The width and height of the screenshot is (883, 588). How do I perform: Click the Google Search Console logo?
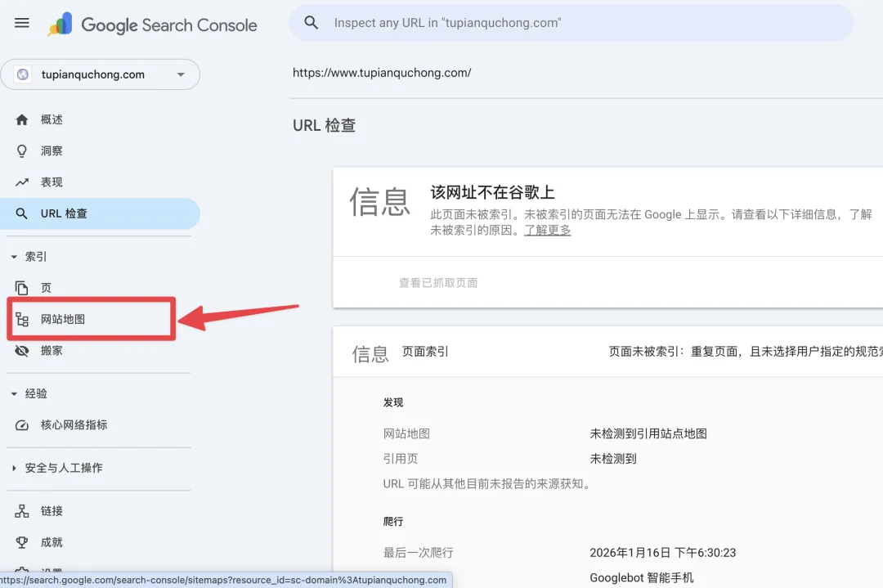[x=153, y=25]
